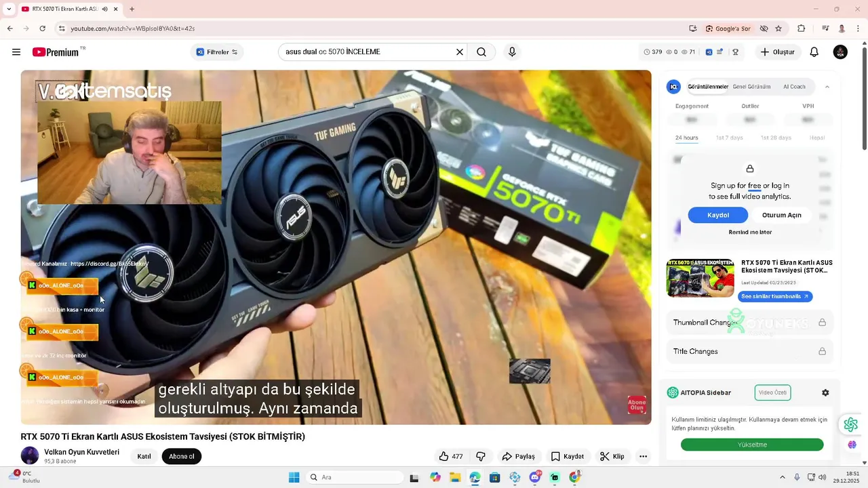868x488 pixels.
Task: Like the video with thumbs up
Action: [451, 456]
